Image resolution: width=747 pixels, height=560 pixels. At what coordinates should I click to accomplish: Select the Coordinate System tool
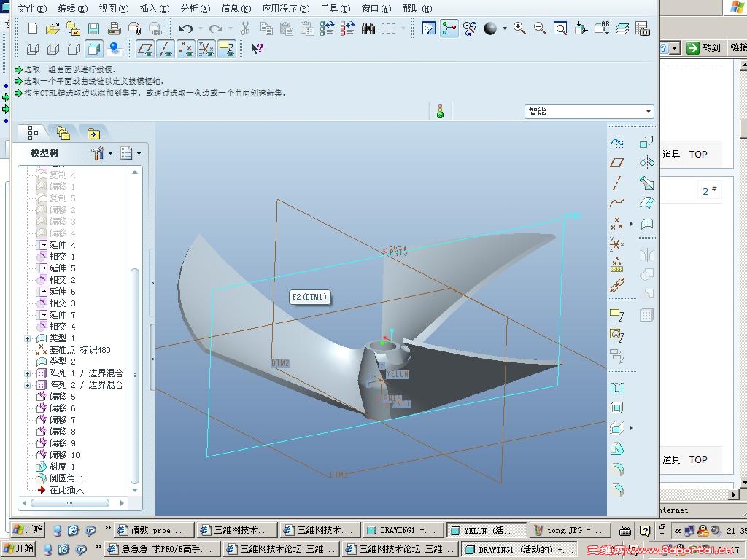pos(616,244)
